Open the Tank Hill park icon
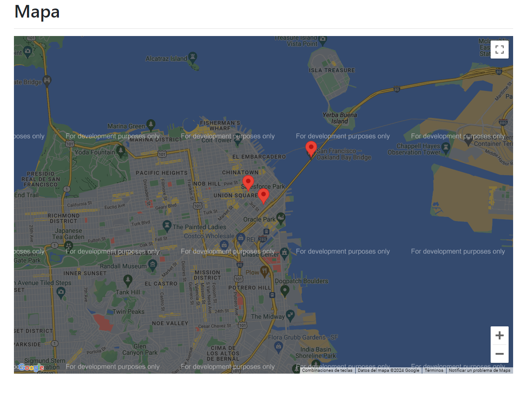The image size is (532, 393). pos(128,280)
